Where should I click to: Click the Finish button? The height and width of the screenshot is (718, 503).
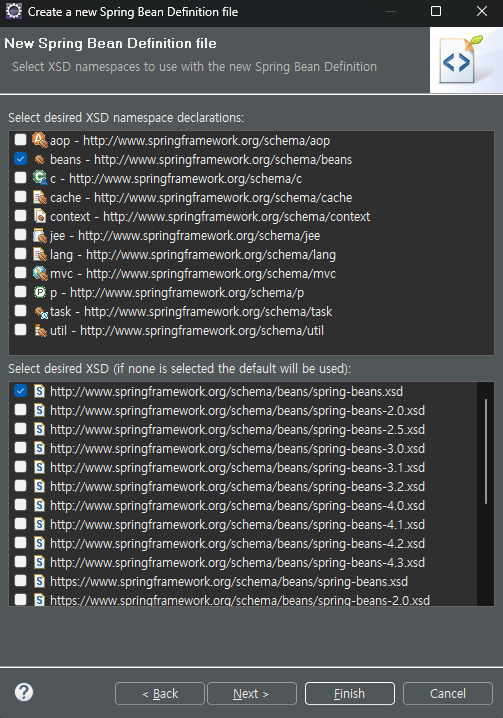(x=350, y=693)
